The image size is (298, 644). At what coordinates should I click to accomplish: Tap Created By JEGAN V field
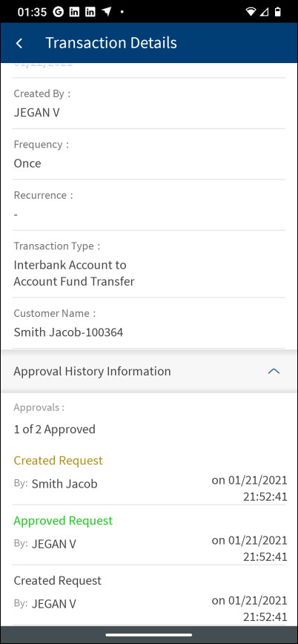(149, 103)
